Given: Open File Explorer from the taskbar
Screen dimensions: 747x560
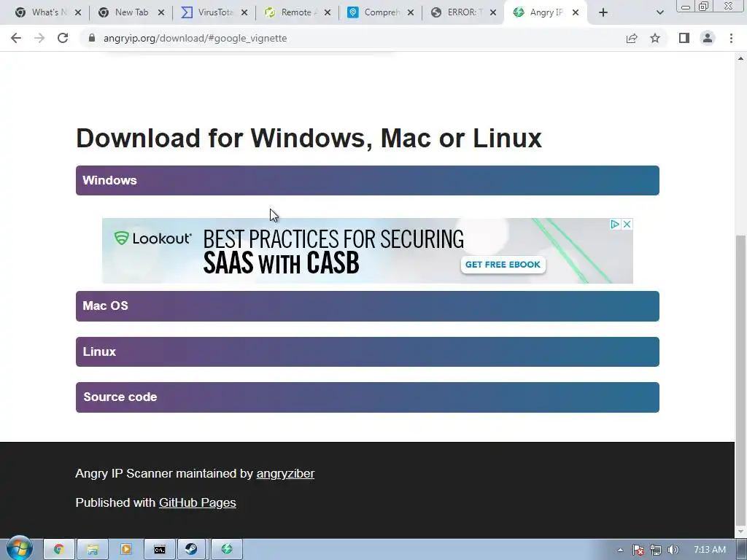Looking at the screenshot, I should [x=93, y=550].
